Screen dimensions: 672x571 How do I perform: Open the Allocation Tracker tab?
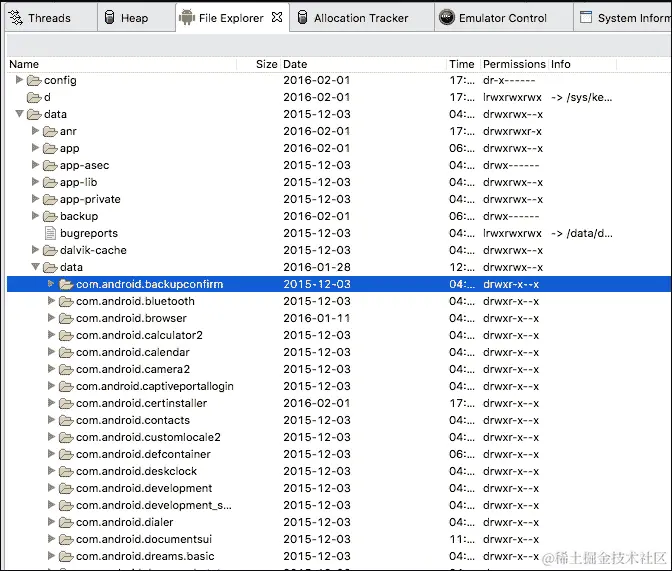coord(362,18)
